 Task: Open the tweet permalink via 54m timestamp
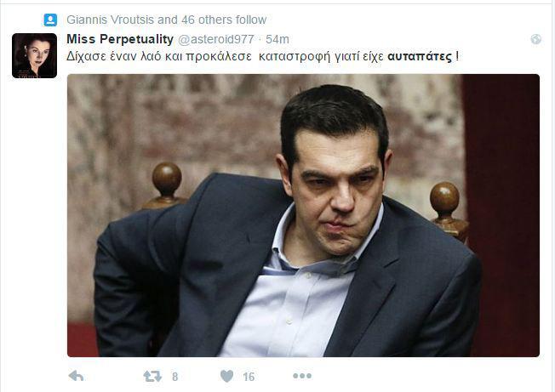click(277, 40)
